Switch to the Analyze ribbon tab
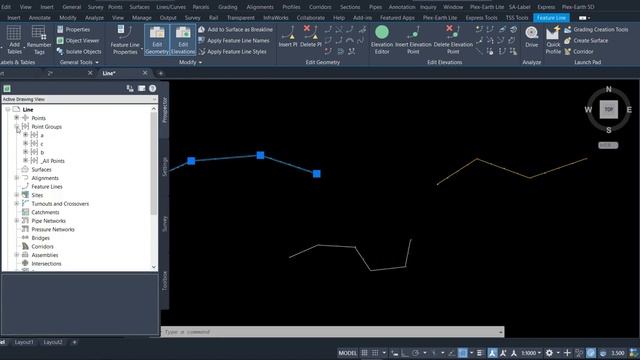Screen dimensions: 640x360 point(94,18)
